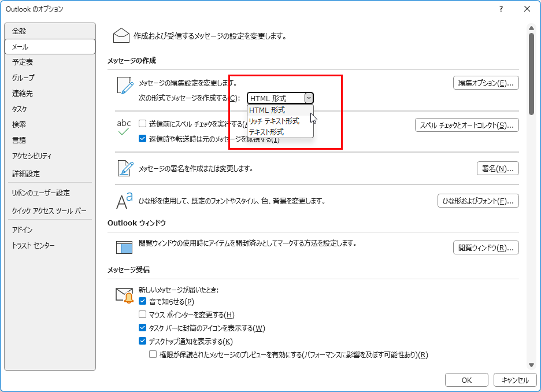Open the 署名(N)... dialog
Screen dimensions: 541x392
coord(498,168)
